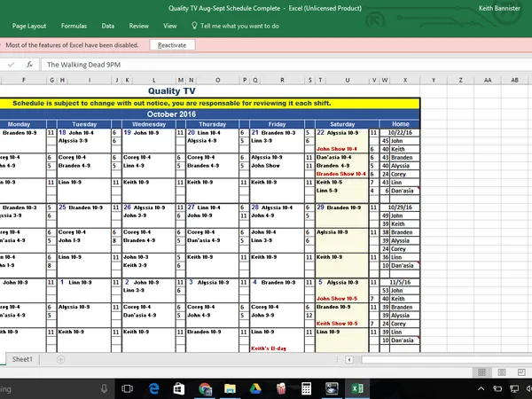Launch Google Drive from the taskbar
The image size is (532, 399).
tap(256, 388)
